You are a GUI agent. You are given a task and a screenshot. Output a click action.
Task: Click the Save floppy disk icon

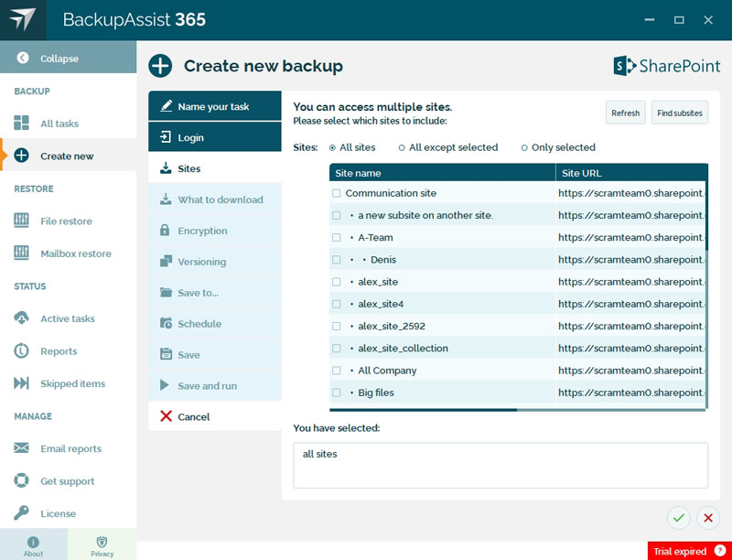click(166, 354)
